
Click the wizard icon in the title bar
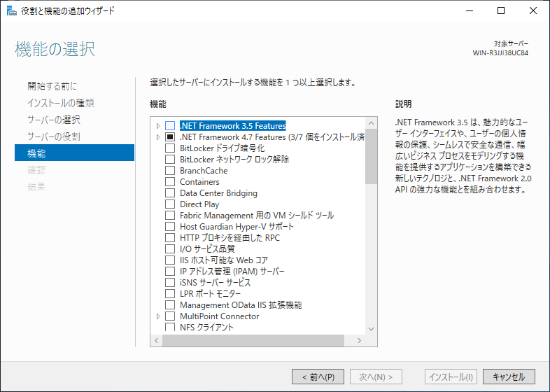point(12,11)
